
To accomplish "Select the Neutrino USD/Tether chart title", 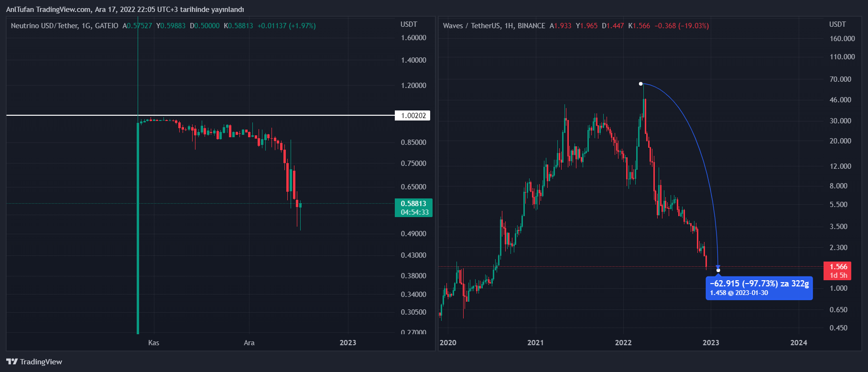I will [64, 26].
